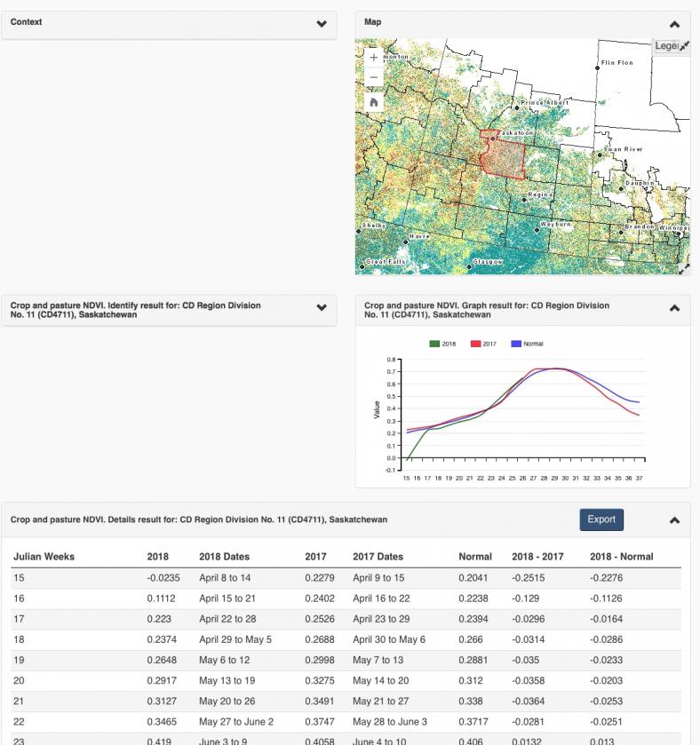700x745 pixels.
Task: Collapse the Details result panel
Action: pyautogui.click(x=674, y=519)
